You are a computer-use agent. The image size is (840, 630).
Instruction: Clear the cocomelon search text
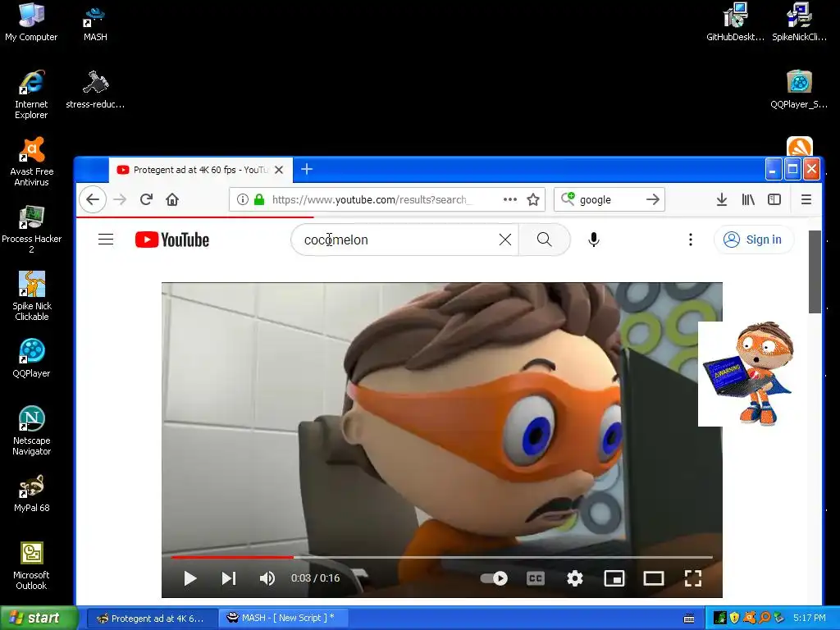(505, 240)
